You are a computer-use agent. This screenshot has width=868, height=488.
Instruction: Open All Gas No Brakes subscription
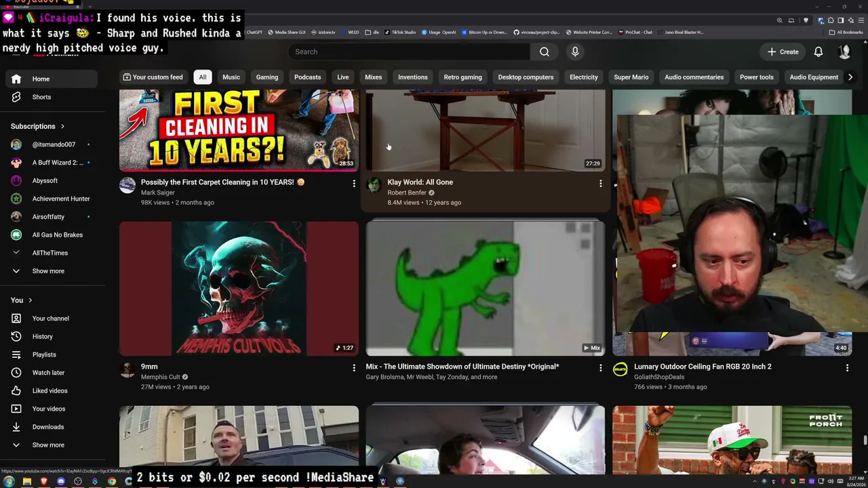[x=52, y=235]
